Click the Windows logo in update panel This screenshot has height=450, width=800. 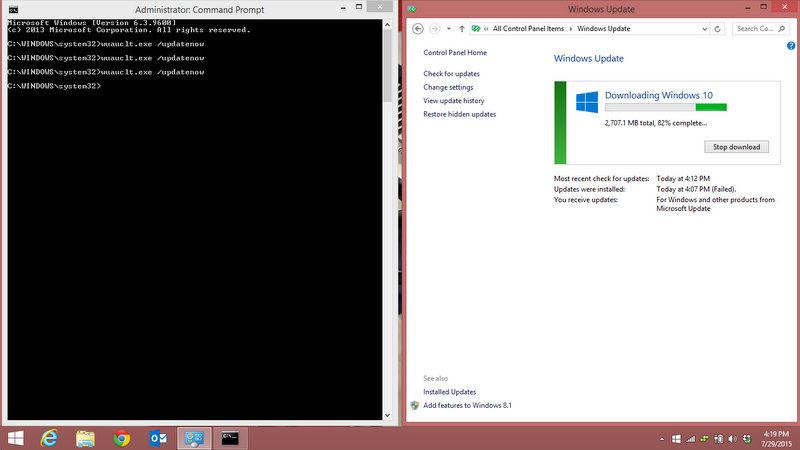coord(587,102)
